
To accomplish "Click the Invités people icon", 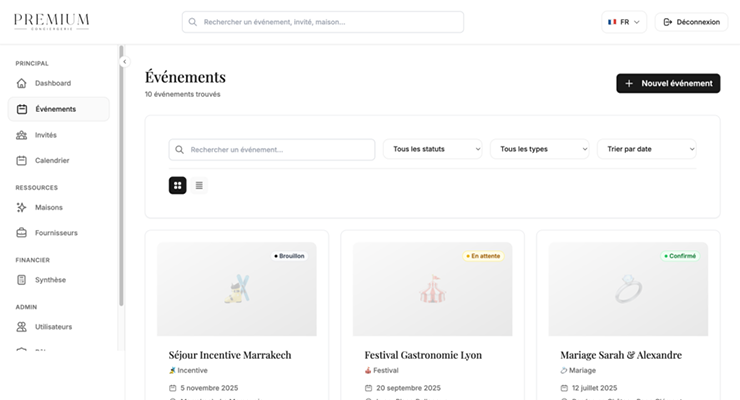I will tap(22, 135).
